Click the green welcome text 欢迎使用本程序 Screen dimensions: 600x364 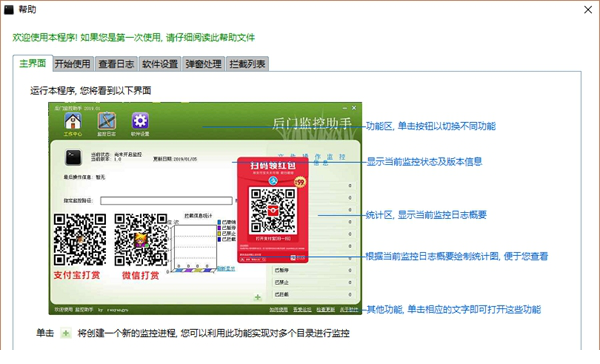[134, 38]
